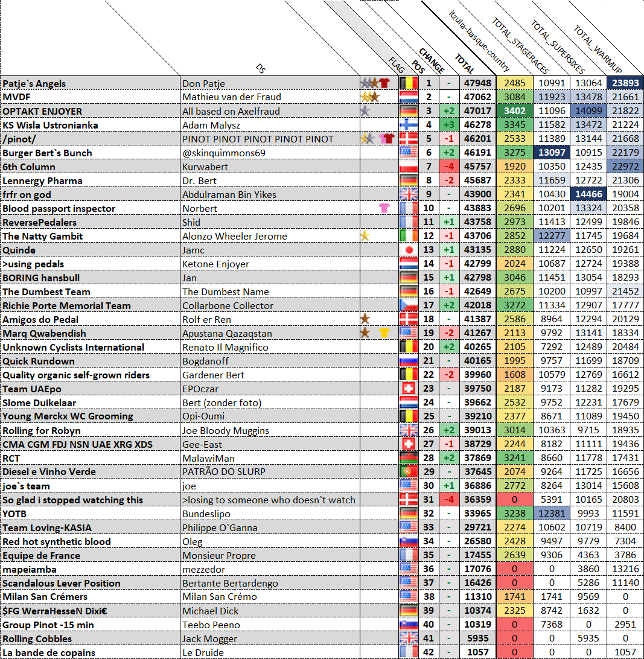Click the bronze star in Amigos do Pedal row

(x=365, y=319)
